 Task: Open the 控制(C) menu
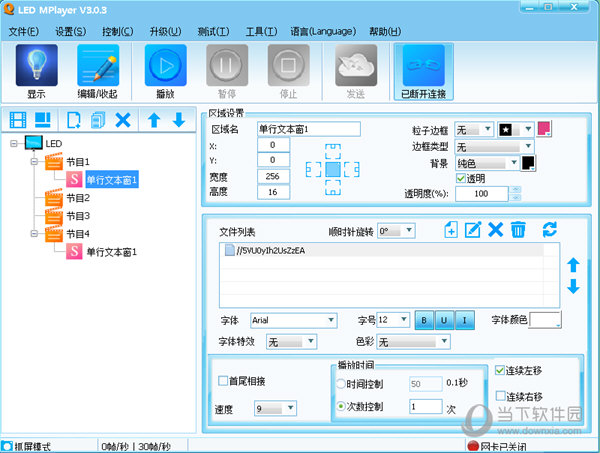click(x=118, y=31)
